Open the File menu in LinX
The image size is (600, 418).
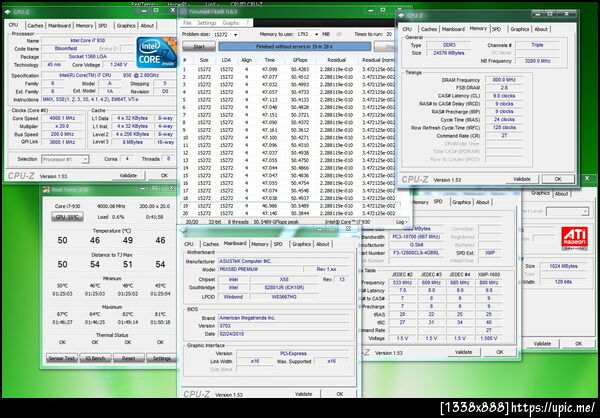(x=187, y=23)
